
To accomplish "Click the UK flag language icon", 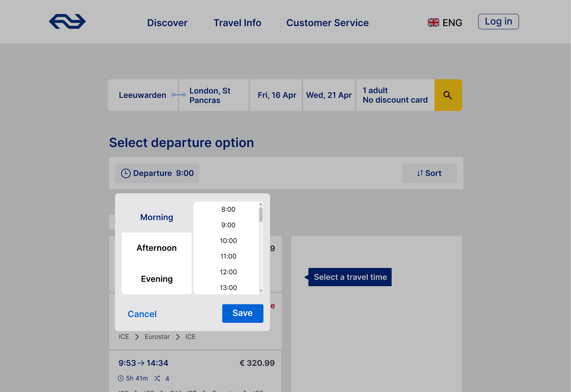I will point(433,23).
